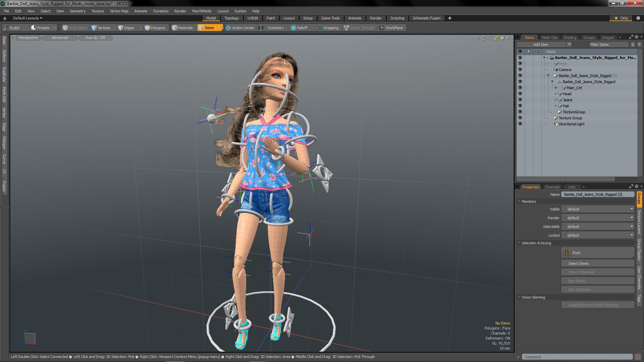Open the Vertex Map menu
The width and height of the screenshot is (644, 362).
[x=119, y=11]
